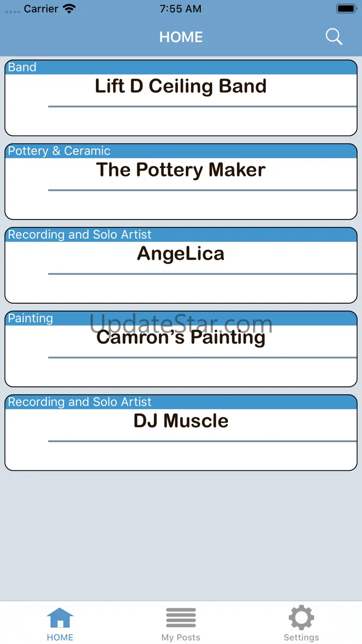This screenshot has height=644, width=362.
Task: Tap the Pottery & Ceramic category label
Action: tap(59, 151)
